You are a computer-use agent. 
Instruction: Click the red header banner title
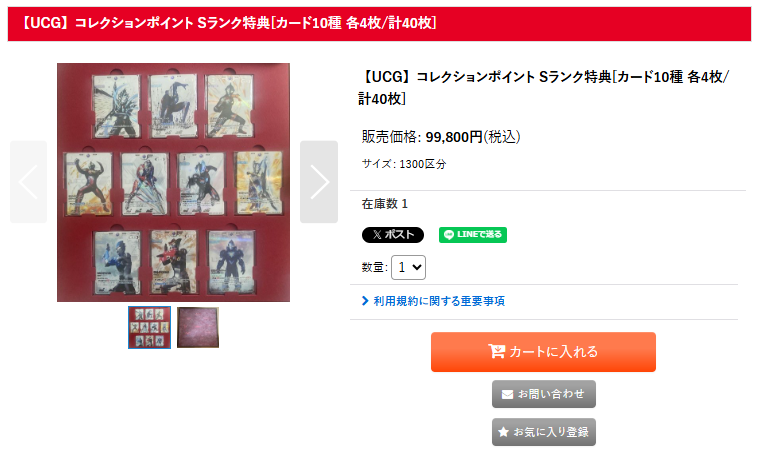229,23
